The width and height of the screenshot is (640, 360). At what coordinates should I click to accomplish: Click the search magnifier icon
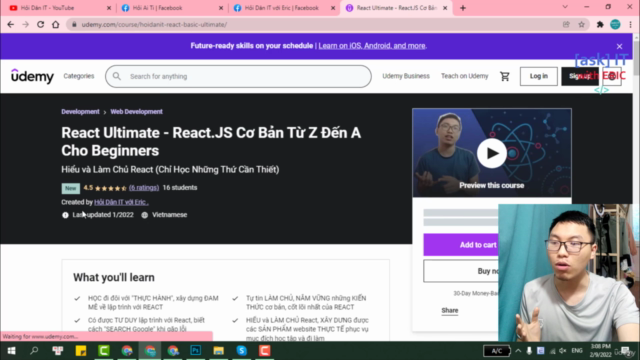(117, 76)
